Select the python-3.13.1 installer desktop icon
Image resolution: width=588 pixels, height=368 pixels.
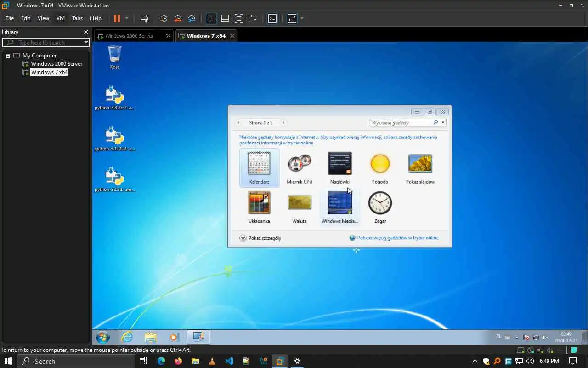pyautogui.click(x=114, y=179)
